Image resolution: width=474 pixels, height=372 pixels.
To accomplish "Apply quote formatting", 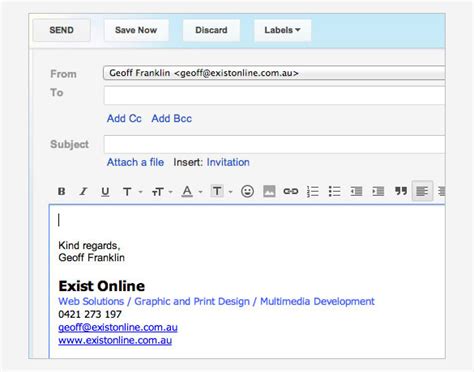I will point(401,191).
